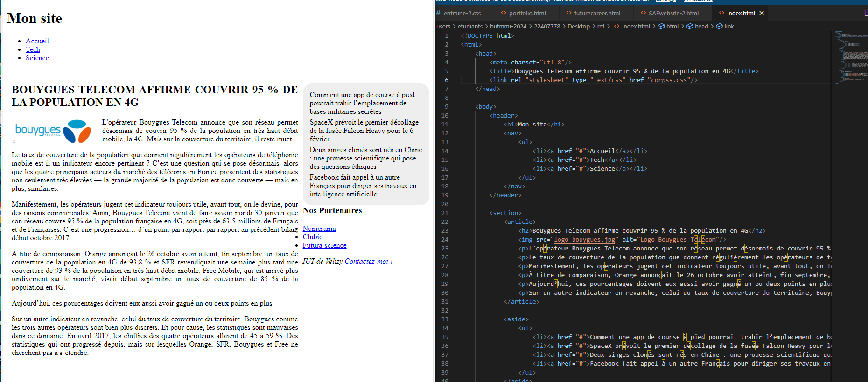Viewport: 868px width, 382px height.
Task: Click the '<aside>' opening tag in the code
Action: click(x=516, y=319)
